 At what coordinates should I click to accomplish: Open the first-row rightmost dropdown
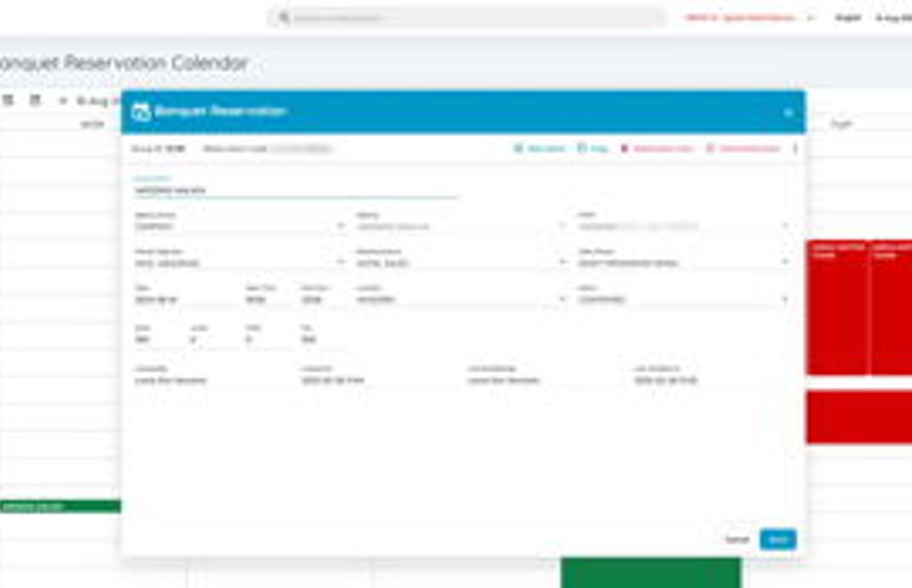point(683,226)
